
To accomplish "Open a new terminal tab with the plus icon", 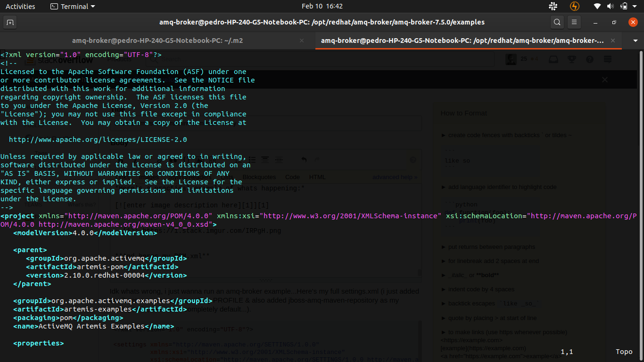I will click(10, 22).
